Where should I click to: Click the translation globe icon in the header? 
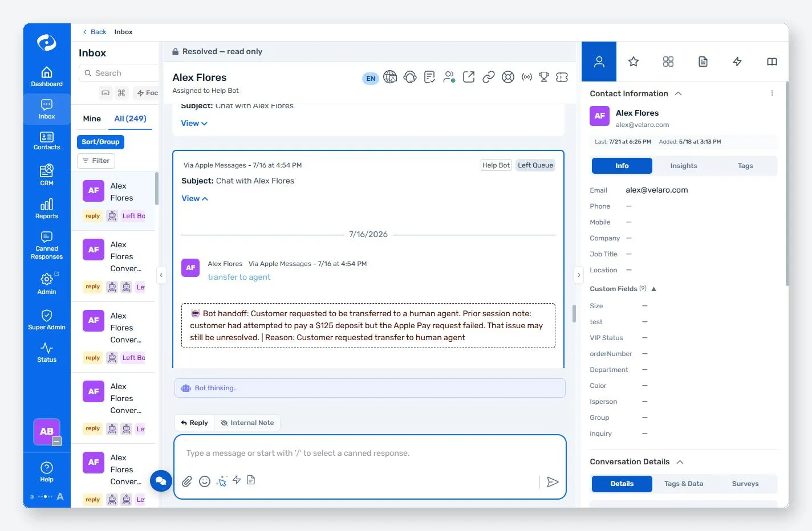click(x=390, y=77)
